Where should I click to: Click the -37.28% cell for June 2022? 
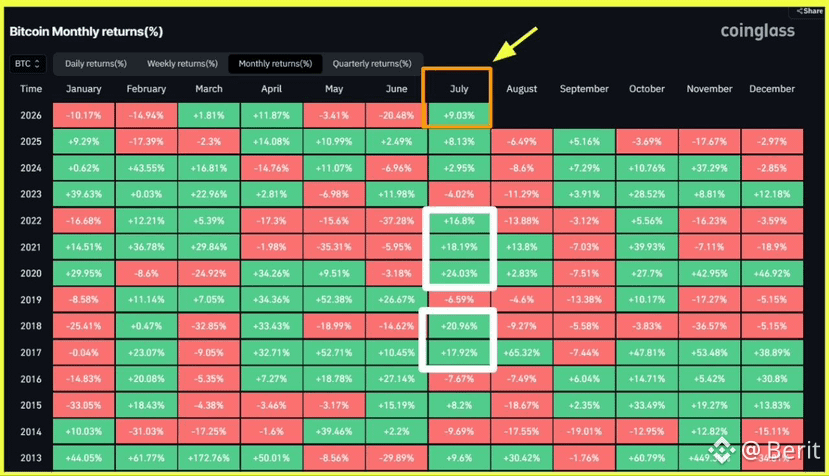(x=397, y=221)
